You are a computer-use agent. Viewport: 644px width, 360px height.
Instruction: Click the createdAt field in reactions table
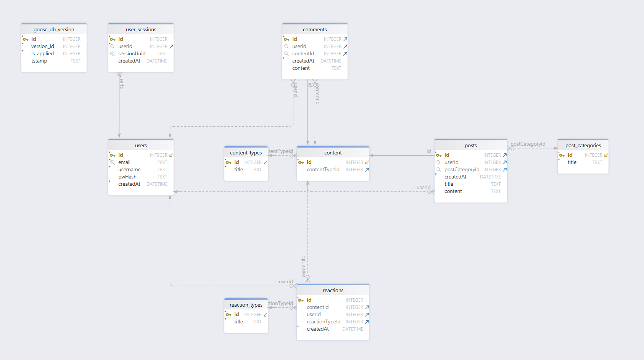point(317,329)
